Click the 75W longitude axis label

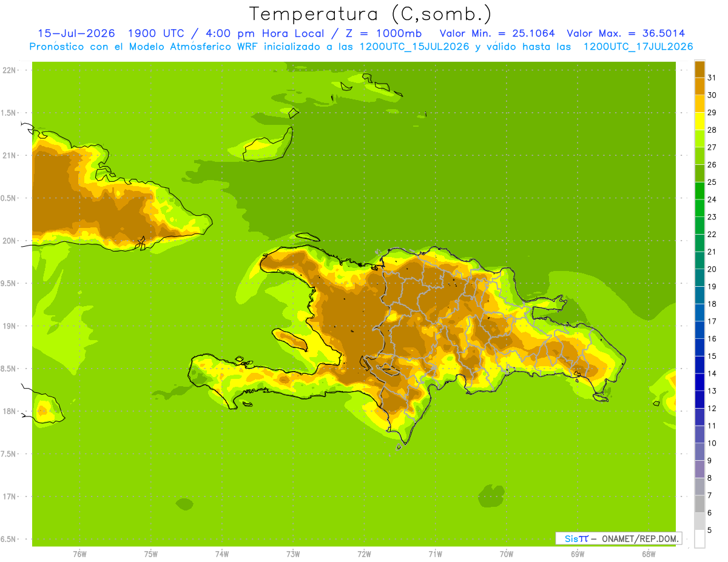[x=150, y=554]
